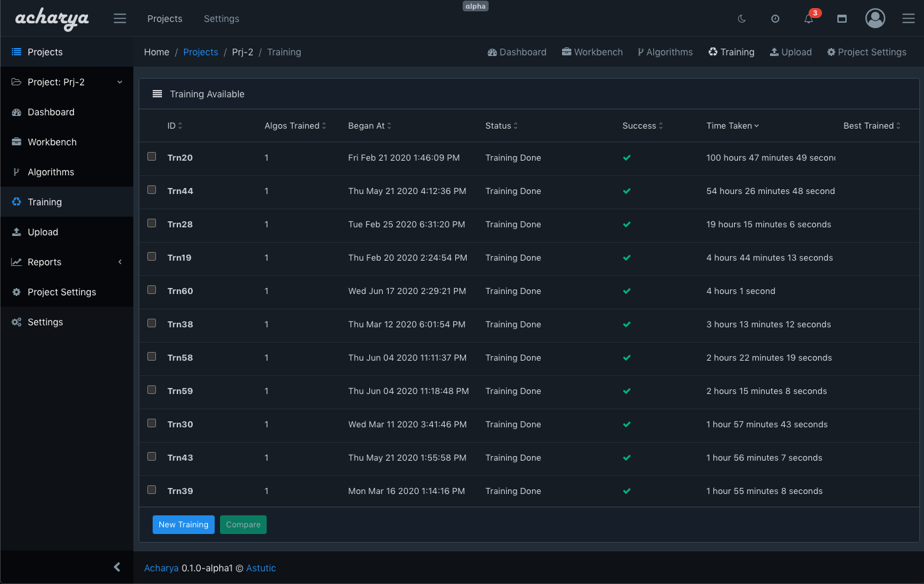The width and height of the screenshot is (924, 584).
Task: Click the New Training button
Action: tap(183, 525)
